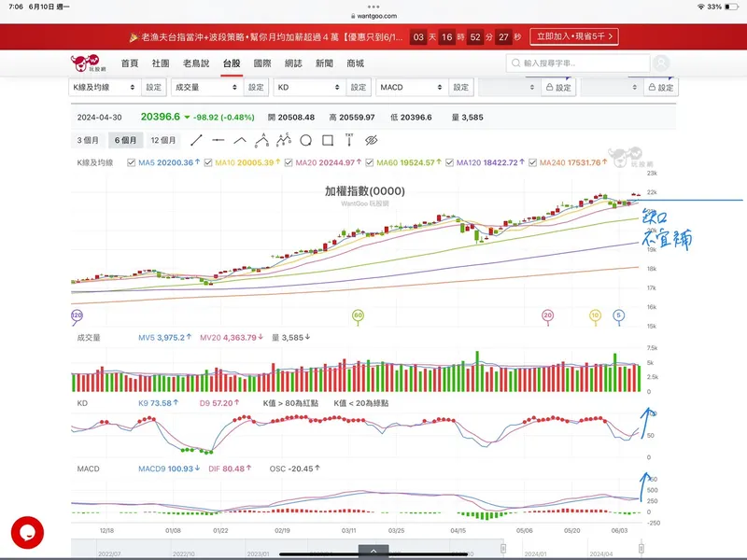Select the ABCD wave pattern tool
This screenshot has width=747, height=560.
284,140
